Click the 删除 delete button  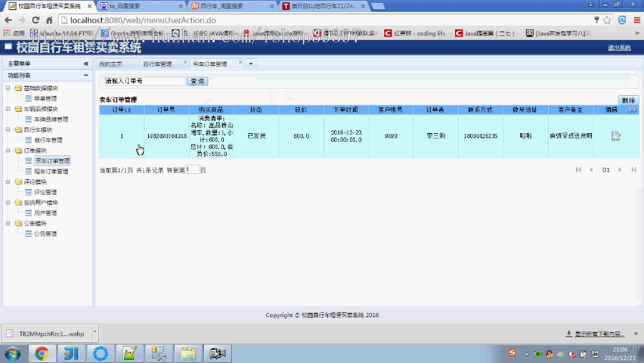pyautogui.click(x=628, y=100)
